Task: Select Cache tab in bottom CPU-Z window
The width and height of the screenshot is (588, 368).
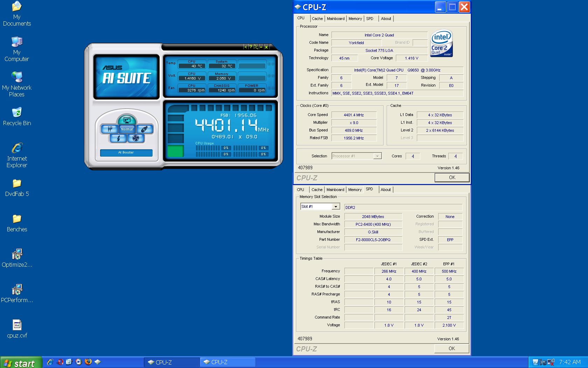Action: click(317, 190)
